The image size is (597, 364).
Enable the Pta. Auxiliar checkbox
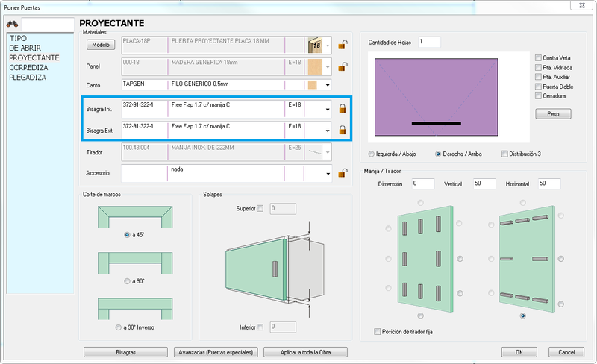click(538, 77)
